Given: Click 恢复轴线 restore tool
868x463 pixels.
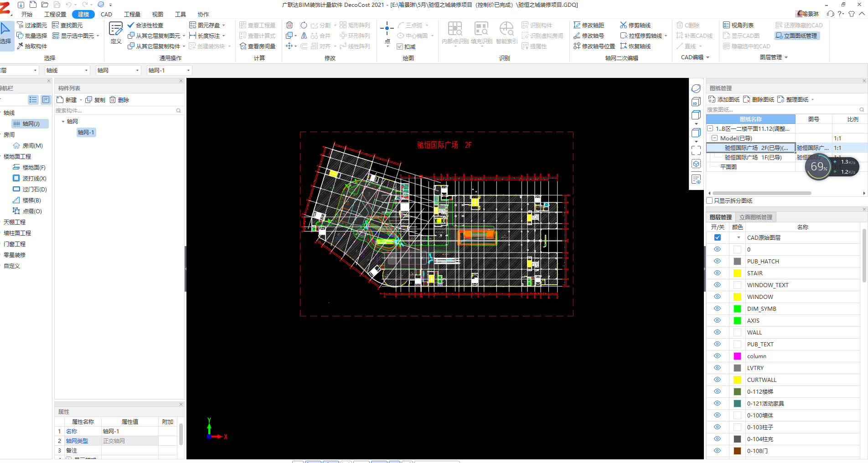Looking at the screenshot, I should (635, 46).
